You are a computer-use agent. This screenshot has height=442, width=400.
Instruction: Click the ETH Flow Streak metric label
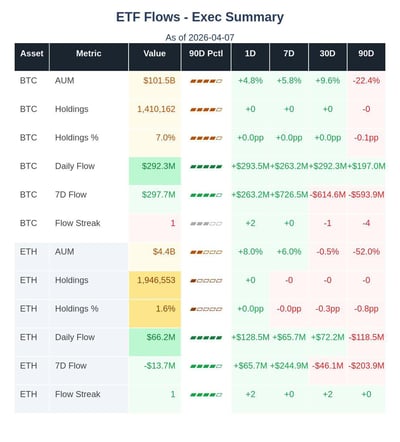pos(78,394)
